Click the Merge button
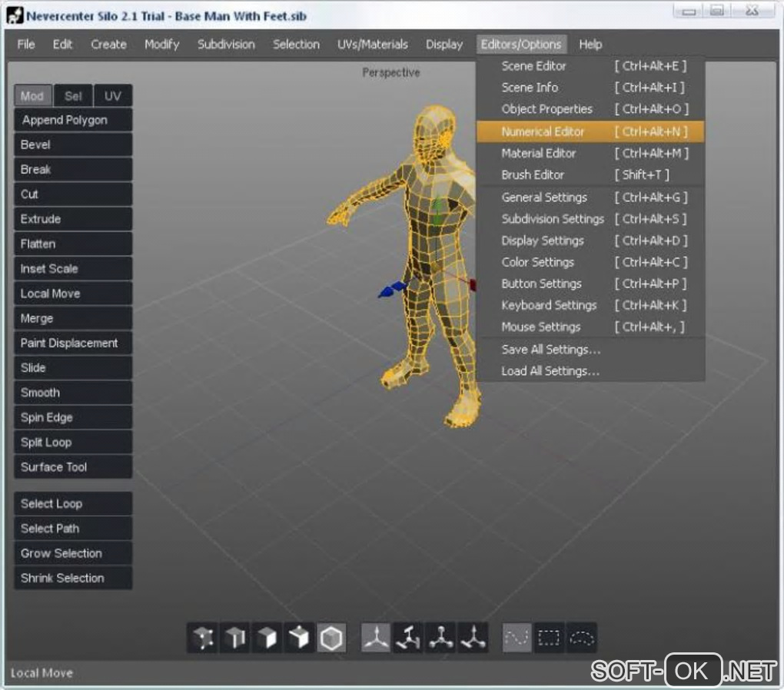The height and width of the screenshot is (690, 784). [x=73, y=319]
